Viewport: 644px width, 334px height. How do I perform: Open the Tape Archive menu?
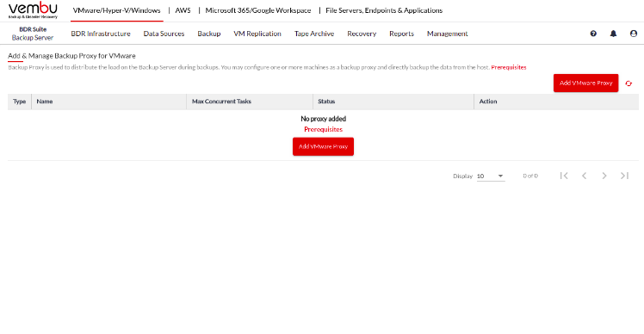314,34
